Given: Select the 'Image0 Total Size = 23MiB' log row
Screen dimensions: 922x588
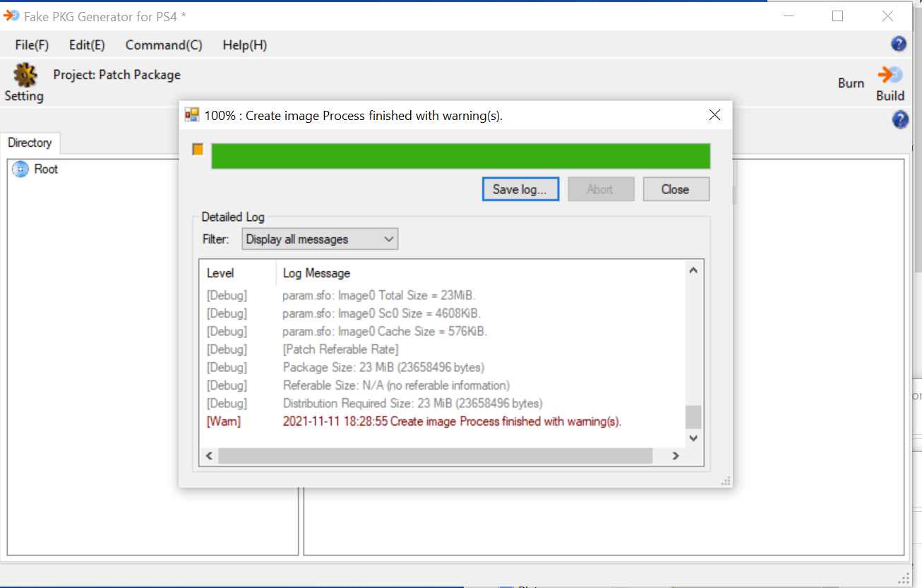Looking at the screenshot, I should [x=442, y=295].
